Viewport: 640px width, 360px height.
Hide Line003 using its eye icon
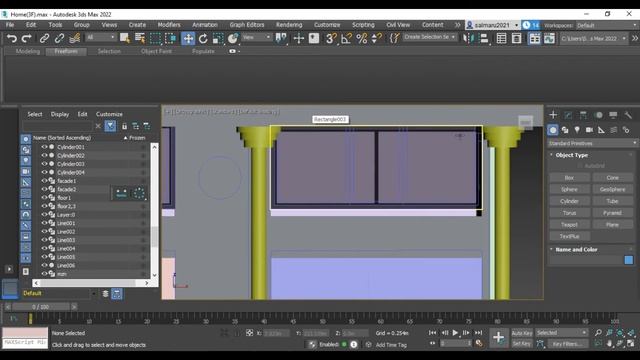click(x=44, y=240)
